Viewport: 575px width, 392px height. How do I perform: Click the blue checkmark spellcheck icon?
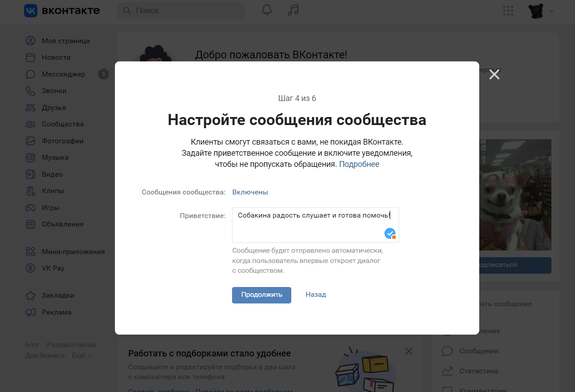390,233
